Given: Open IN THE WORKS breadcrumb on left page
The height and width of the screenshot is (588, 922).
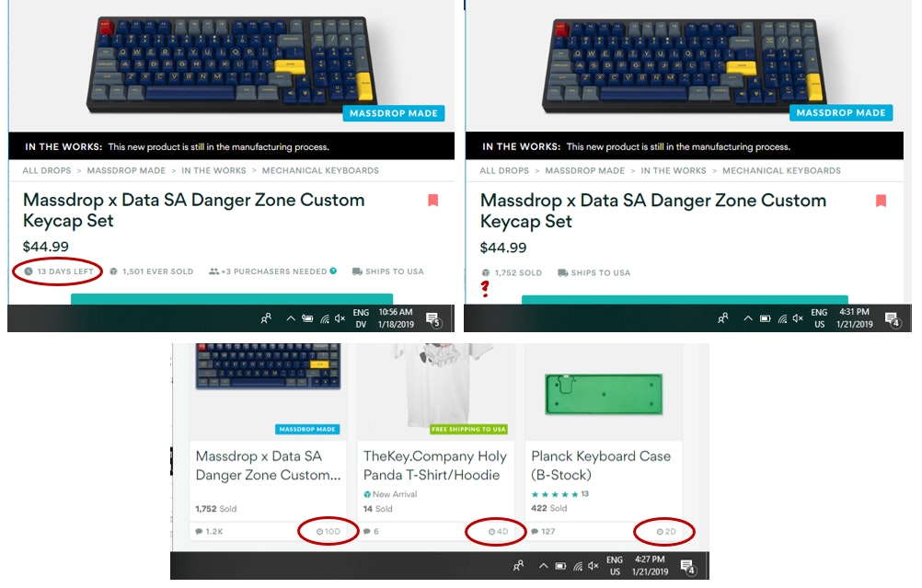Looking at the screenshot, I should 213,170.
